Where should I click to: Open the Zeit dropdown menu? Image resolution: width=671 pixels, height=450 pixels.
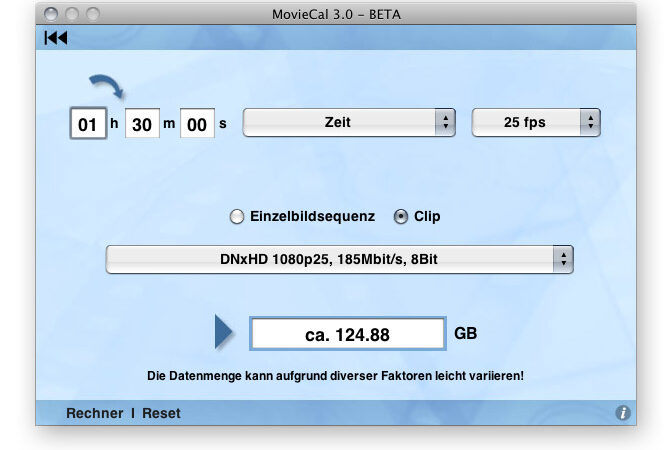(x=349, y=123)
